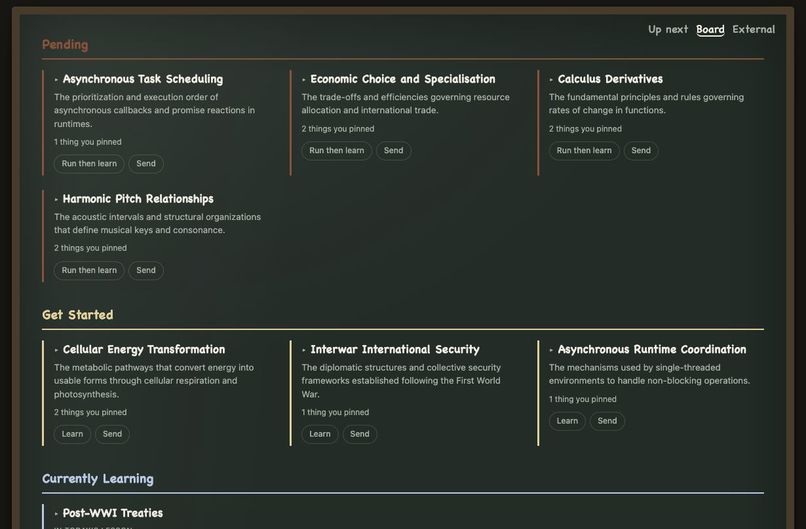Run then learn Calculus Derivatives
This screenshot has height=529, width=806.
[x=584, y=151]
